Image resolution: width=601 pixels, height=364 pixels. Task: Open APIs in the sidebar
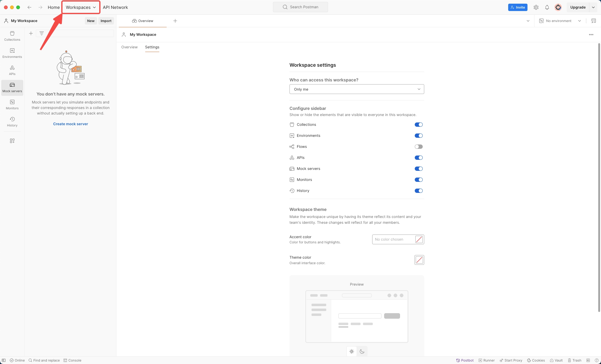click(x=12, y=70)
